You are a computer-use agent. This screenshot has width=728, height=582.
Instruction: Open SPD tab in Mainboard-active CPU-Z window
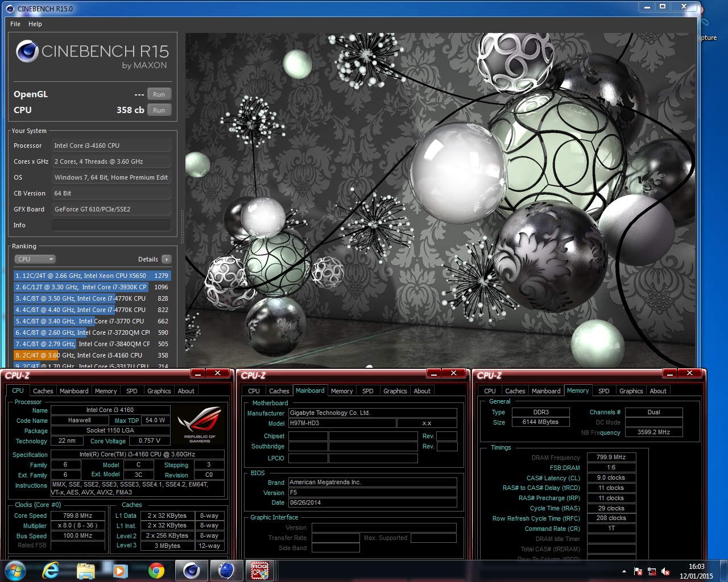point(368,391)
